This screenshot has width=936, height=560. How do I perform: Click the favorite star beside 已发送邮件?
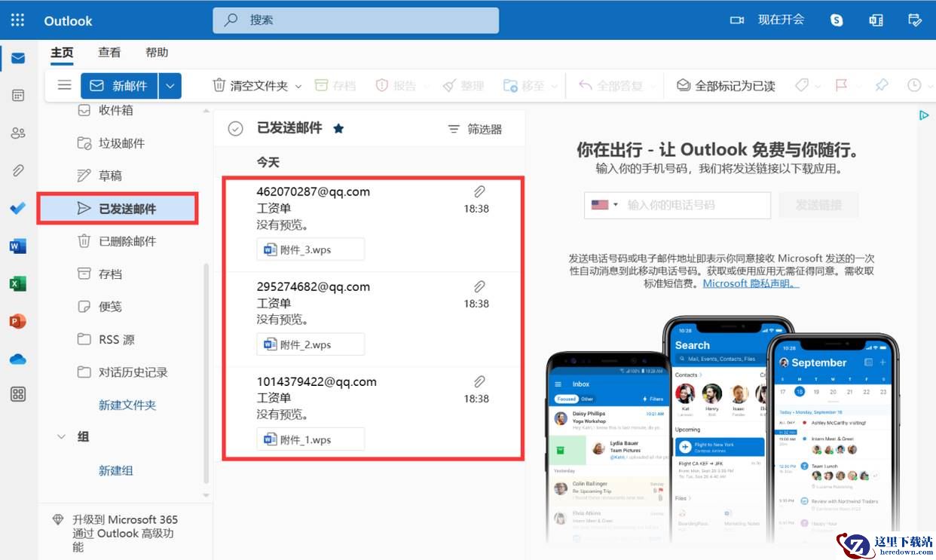coord(338,129)
